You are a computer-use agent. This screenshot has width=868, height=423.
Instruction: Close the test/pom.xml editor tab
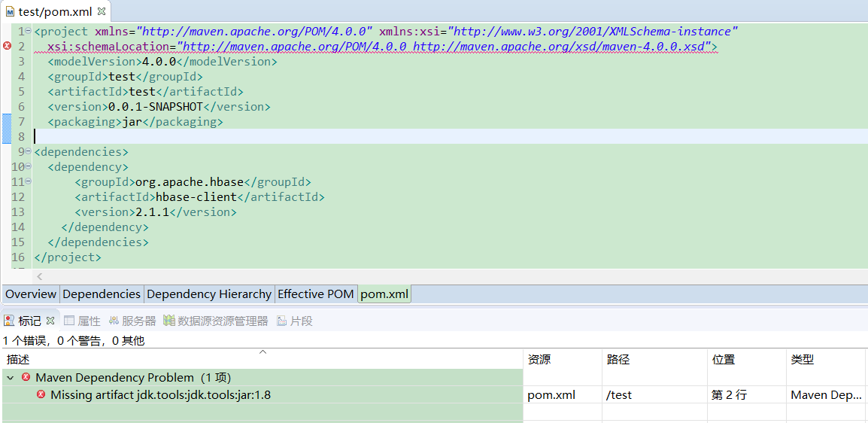tap(101, 11)
